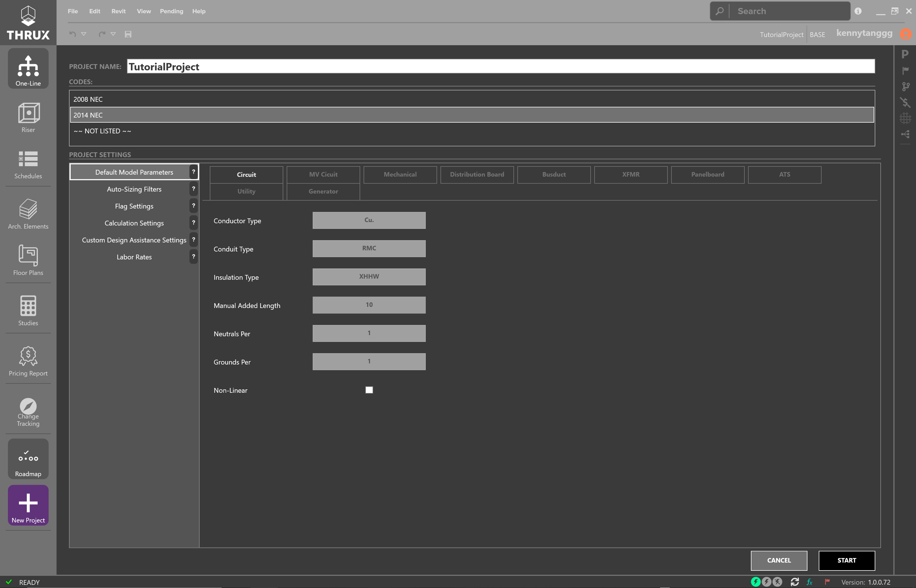
Task: Save with the floppy disk icon
Action: pos(128,34)
